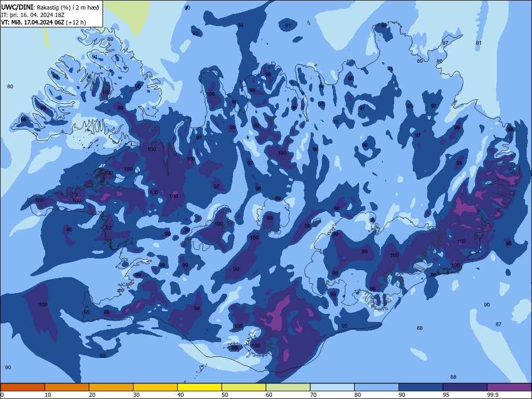The image size is (532, 399).
Task: Select the 'IT: þri. 16. 04. 2024 18Z' line
Action: click(32, 15)
